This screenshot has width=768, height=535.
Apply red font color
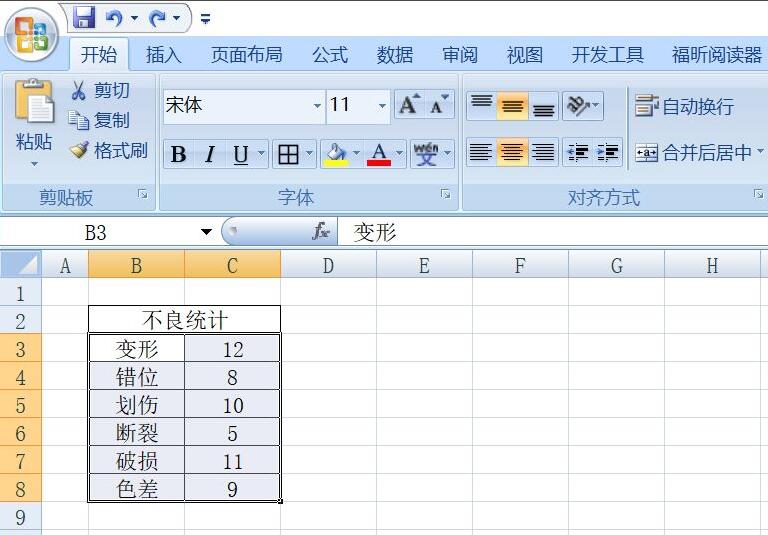tap(379, 154)
